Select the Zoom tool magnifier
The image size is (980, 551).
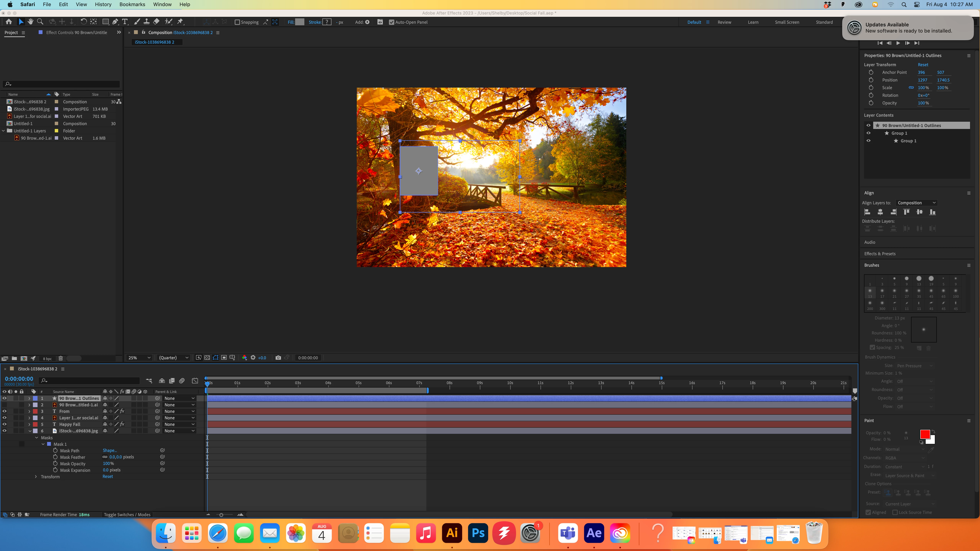coord(40,22)
